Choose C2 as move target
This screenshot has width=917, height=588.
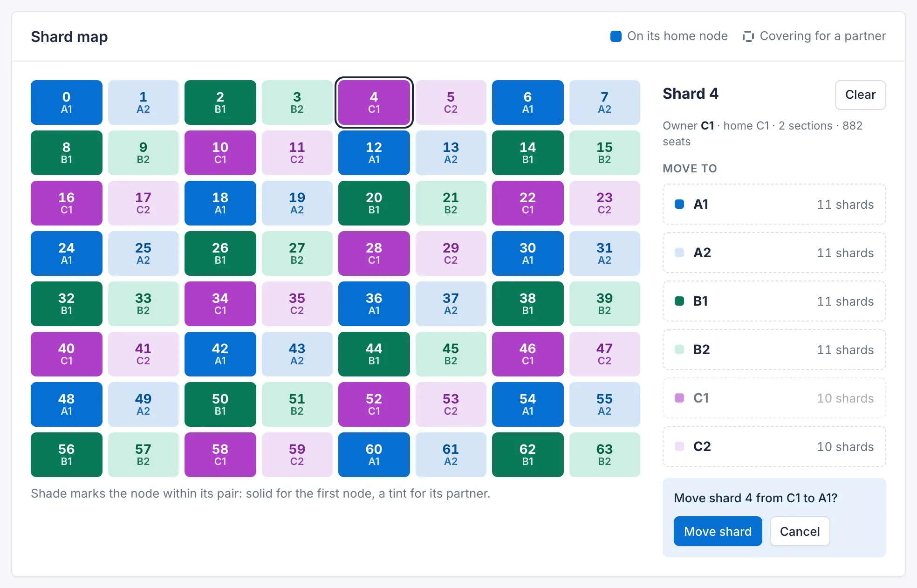point(774,446)
